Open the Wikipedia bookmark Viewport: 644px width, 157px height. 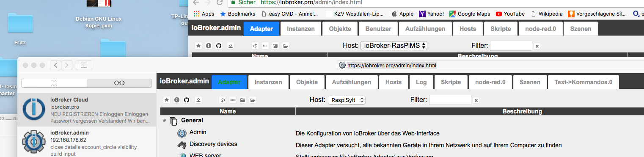546,14
